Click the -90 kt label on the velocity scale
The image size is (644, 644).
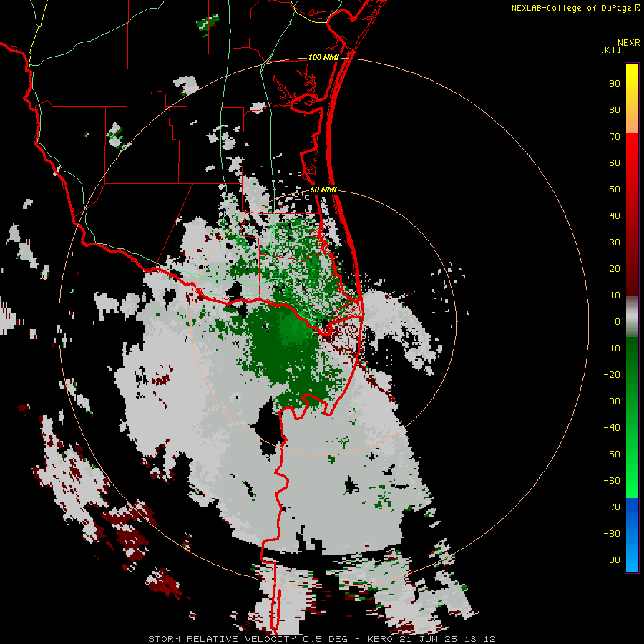(612, 560)
